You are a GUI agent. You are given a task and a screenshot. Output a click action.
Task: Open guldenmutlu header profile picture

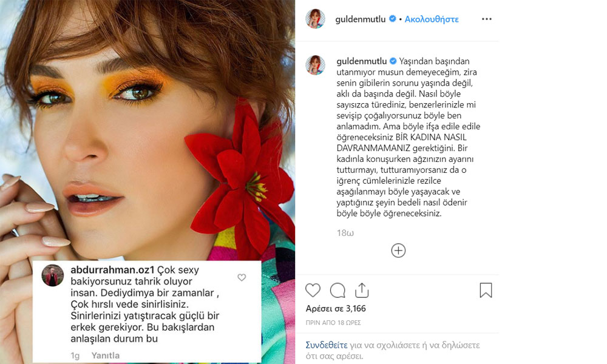click(x=315, y=19)
